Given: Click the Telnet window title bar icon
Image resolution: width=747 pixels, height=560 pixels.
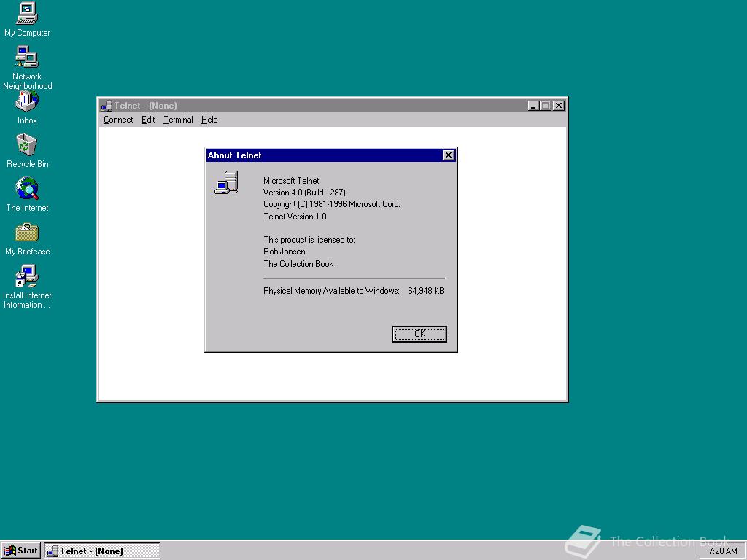Looking at the screenshot, I should (107, 106).
